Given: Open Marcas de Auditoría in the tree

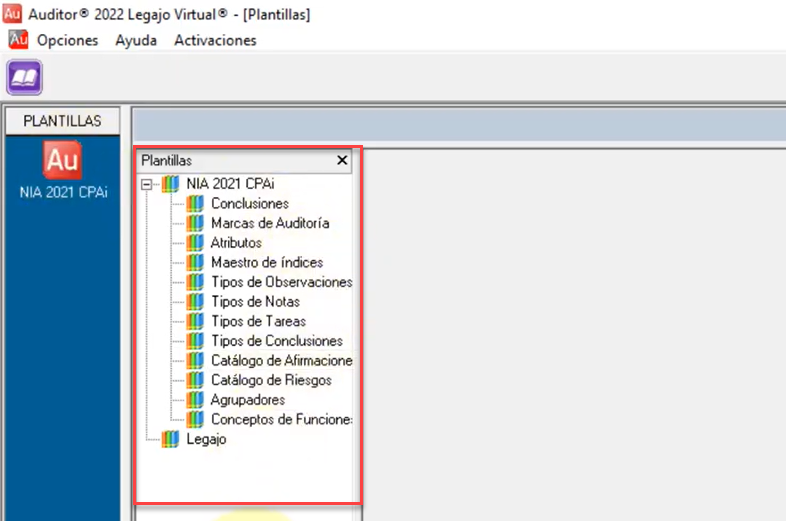Looking at the screenshot, I should 270,223.
